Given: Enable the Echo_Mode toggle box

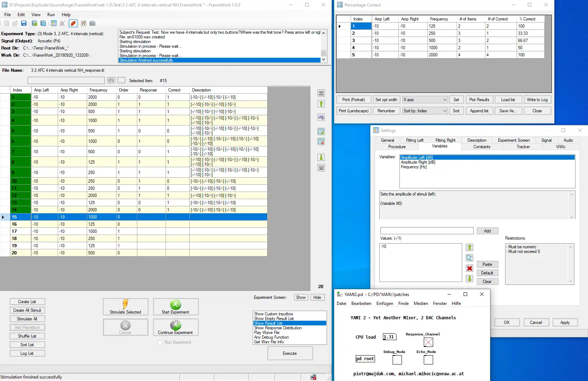Looking at the screenshot, I should pos(428,359).
